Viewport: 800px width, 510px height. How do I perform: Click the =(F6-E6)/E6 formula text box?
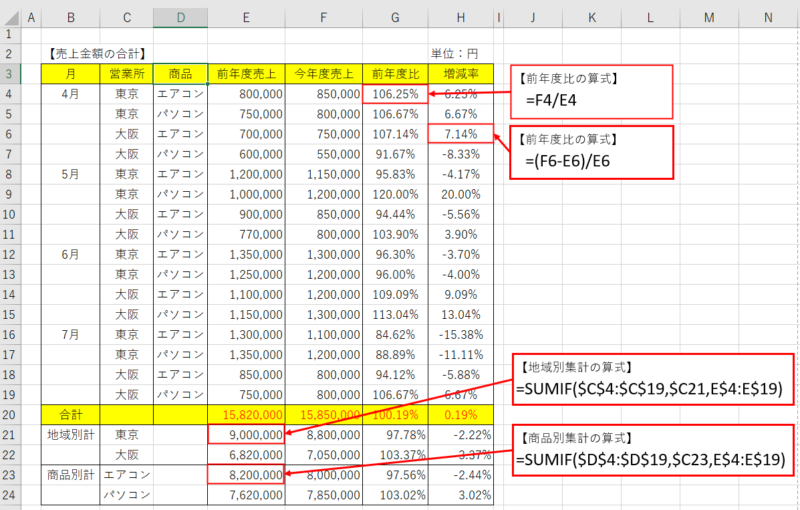(592, 152)
